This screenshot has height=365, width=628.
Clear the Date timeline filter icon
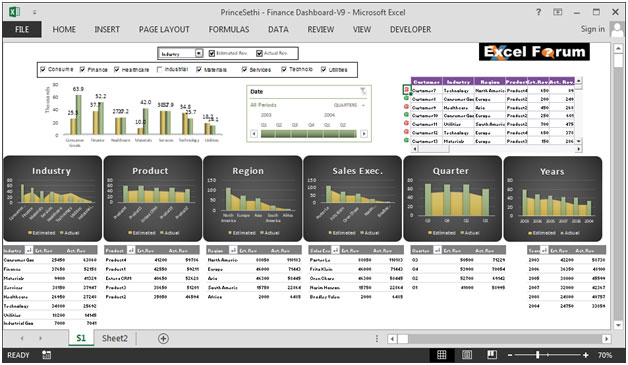click(x=363, y=91)
